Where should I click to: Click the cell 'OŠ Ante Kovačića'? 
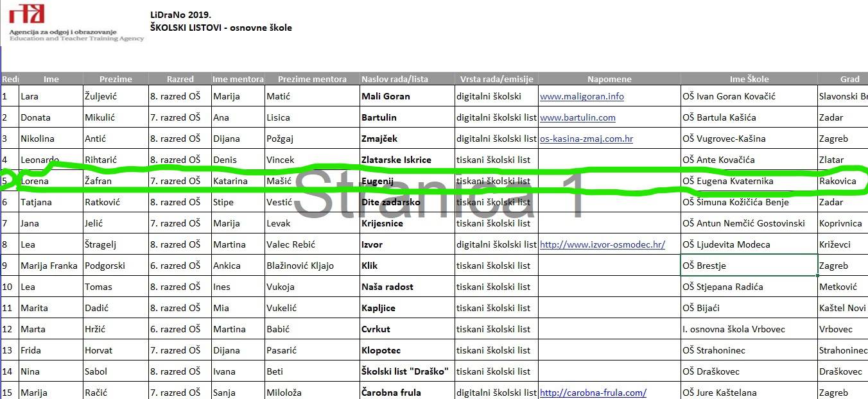tap(749, 160)
